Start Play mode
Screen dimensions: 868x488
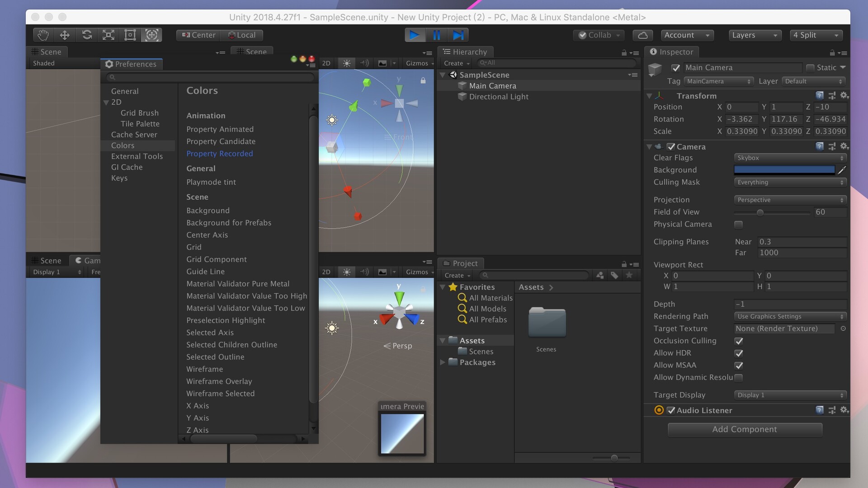coord(415,35)
